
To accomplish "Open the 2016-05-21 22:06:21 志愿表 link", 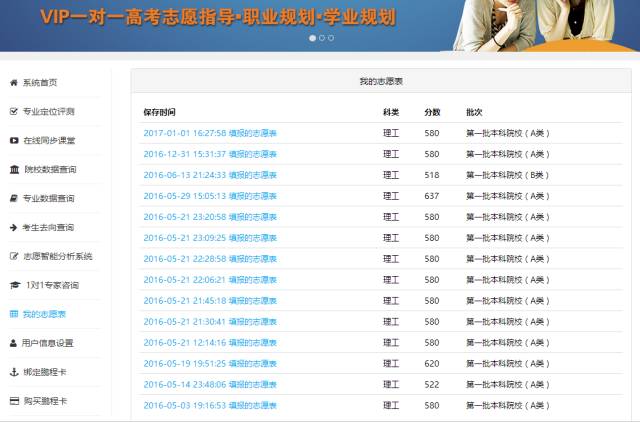I will click(x=210, y=280).
